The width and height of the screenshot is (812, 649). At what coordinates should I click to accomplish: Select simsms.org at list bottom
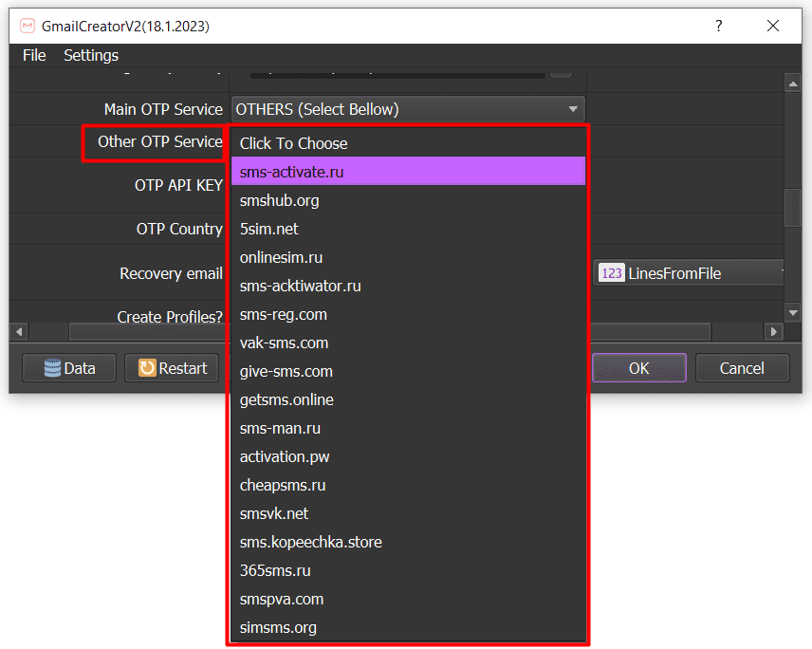pyautogui.click(x=408, y=628)
